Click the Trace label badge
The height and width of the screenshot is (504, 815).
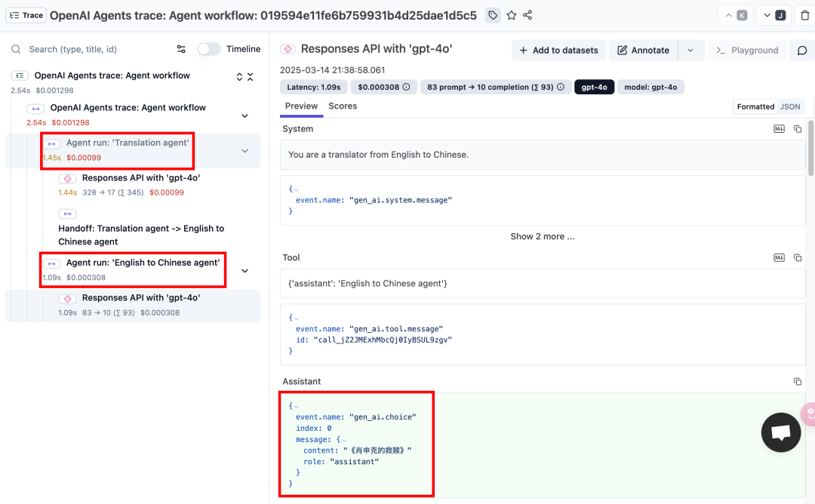(x=26, y=16)
